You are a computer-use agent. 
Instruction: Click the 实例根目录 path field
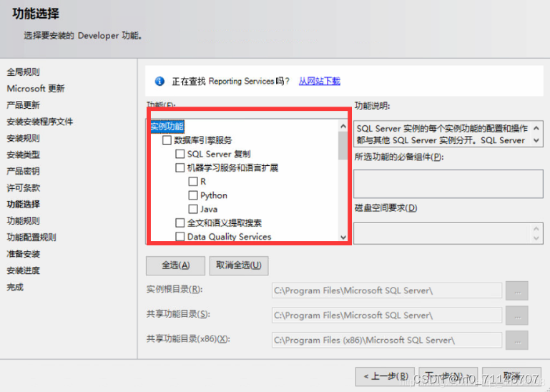pyautogui.click(x=386, y=290)
